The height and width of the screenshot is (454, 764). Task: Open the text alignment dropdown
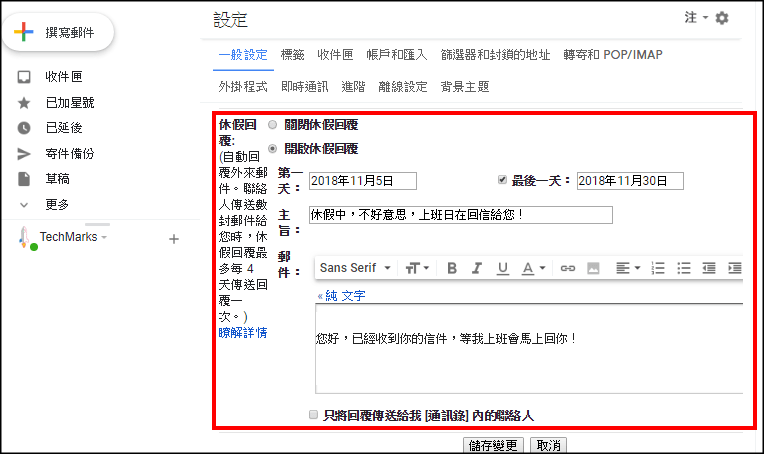coord(628,268)
